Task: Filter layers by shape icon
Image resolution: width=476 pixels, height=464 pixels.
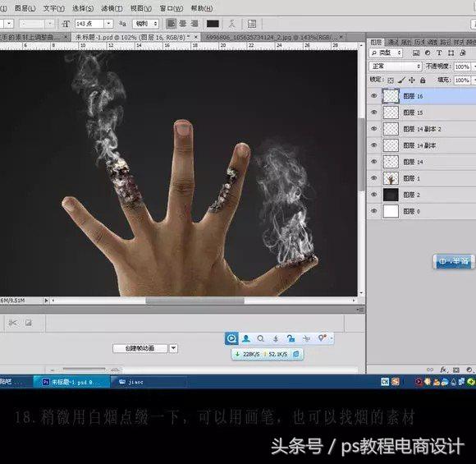Action: pyautogui.click(x=451, y=53)
